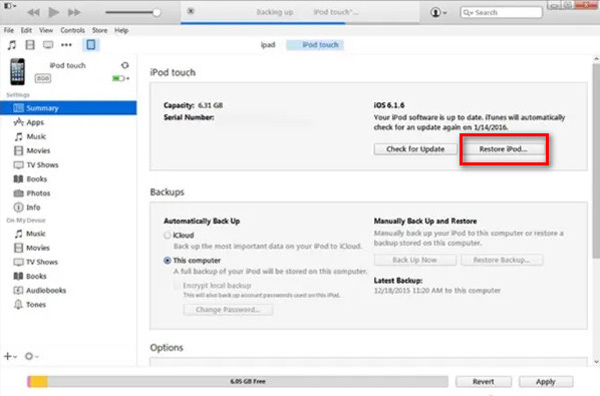Click the scroll down arrow
The image size is (600, 396).
coord(596,362)
